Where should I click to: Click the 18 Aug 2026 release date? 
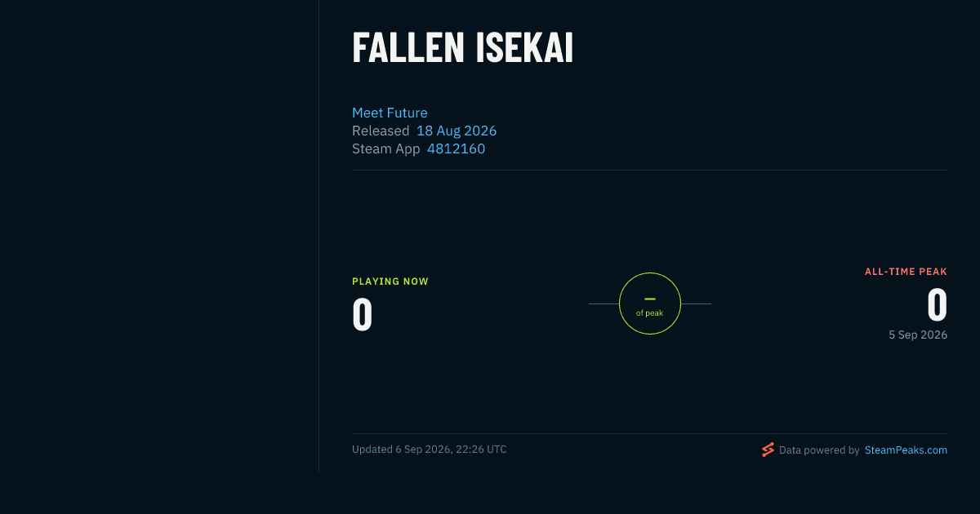[457, 131]
